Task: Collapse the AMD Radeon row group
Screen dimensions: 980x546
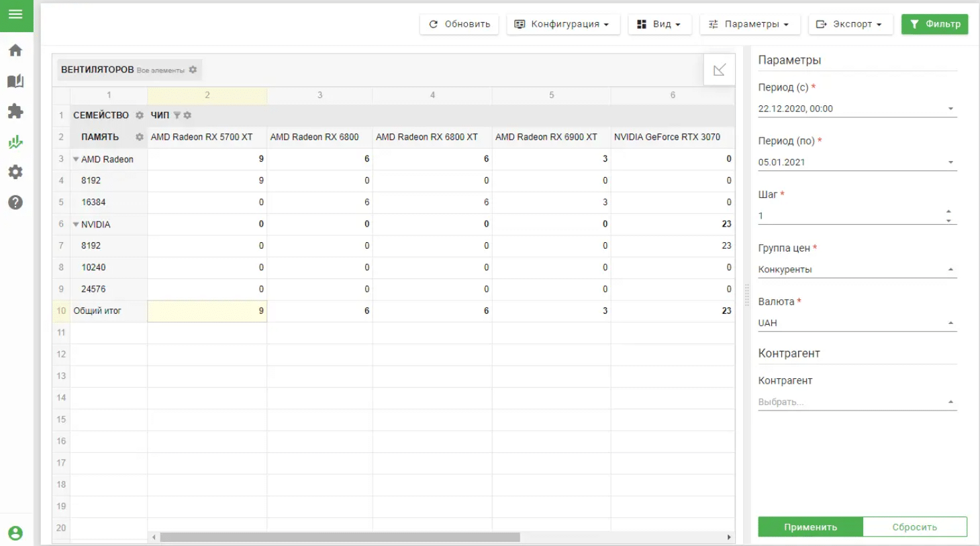Action: (x=76, y=160)
